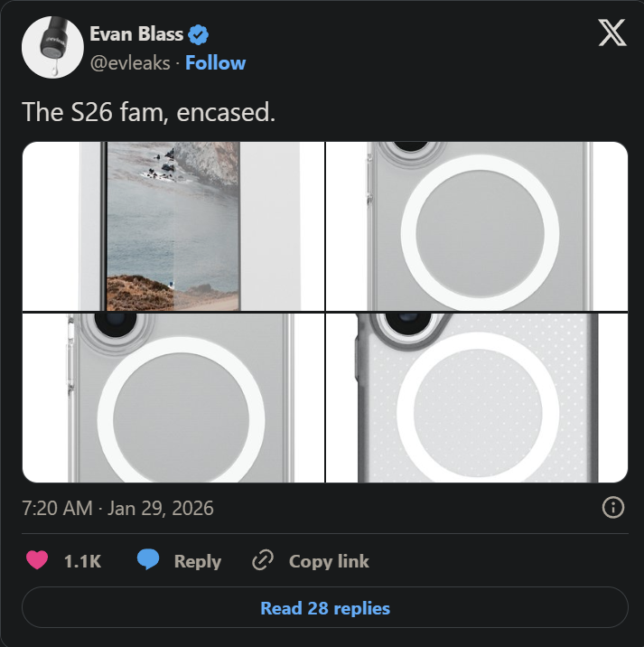Open the bottom-right dotted case image
Image resolution: width=644 pixels, height=647 pixels.
(477, 398)
